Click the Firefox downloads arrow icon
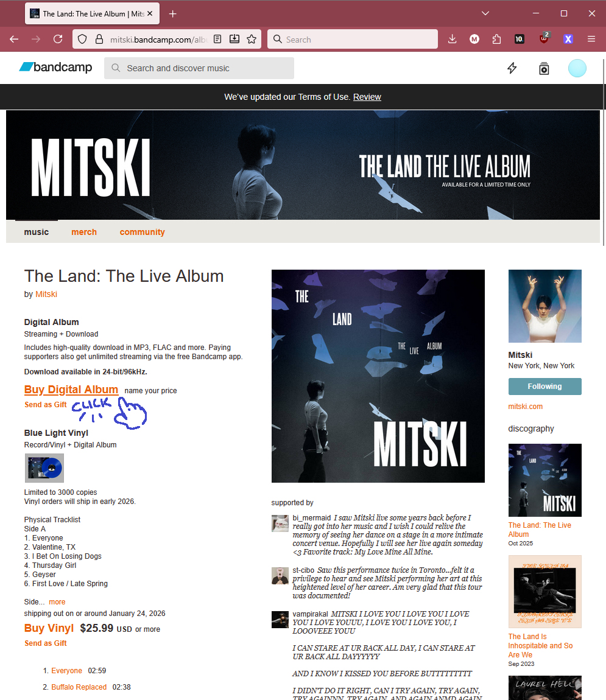This screenshot has height=700, width=606. (452, 40)
